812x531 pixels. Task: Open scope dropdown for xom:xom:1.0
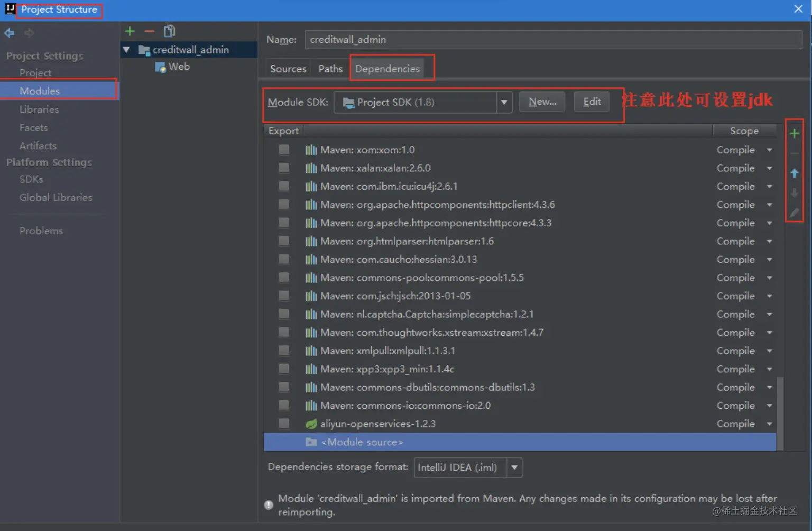pyautogui.click(x=770, y=150)
